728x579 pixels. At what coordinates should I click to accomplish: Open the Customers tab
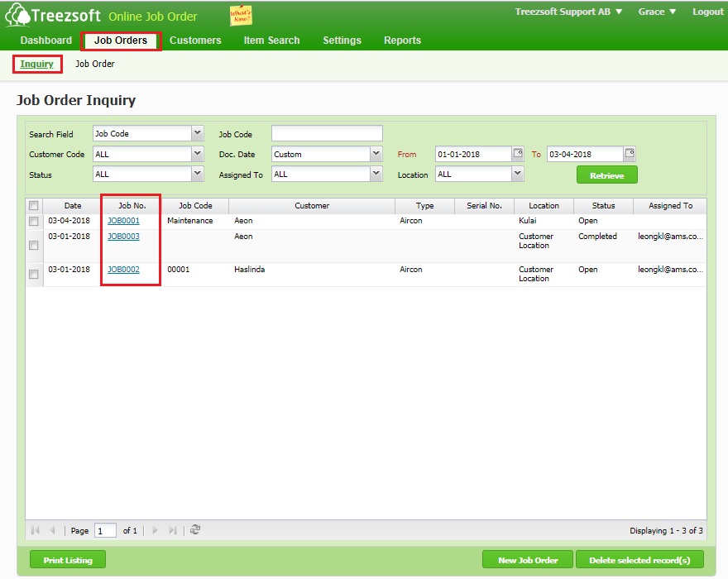(x=195, y=41)
